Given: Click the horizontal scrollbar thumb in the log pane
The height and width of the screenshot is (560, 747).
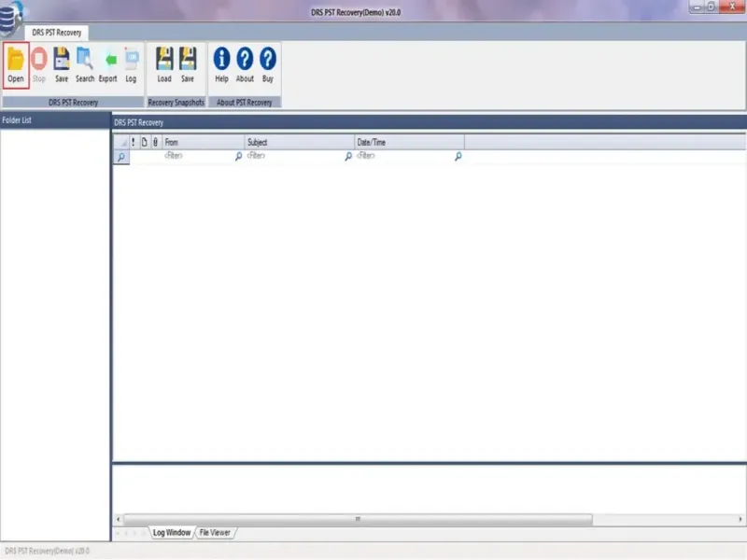Looking at the screenshot, I should point(358,519).
